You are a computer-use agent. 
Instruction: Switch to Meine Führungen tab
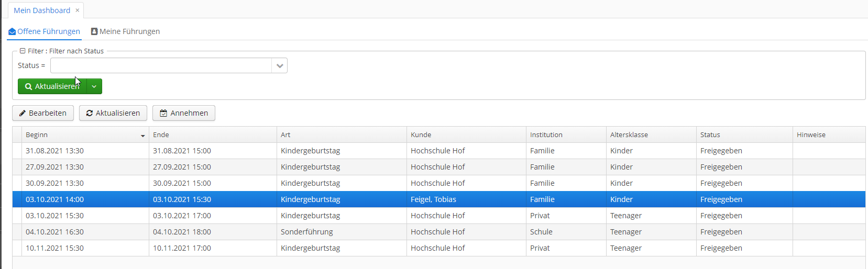pyautogui.click(x=126, y=31)
